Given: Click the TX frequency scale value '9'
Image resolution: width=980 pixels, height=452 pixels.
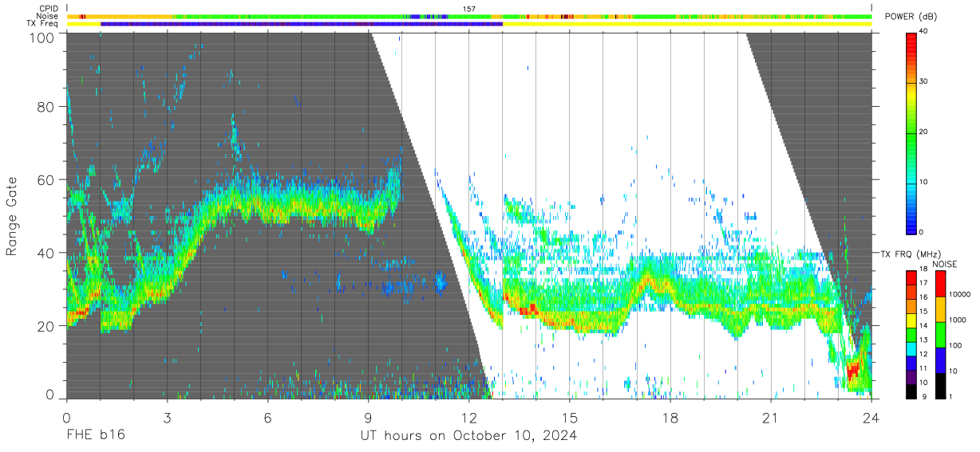Looking at the screenshot, I should coord(923,396).
